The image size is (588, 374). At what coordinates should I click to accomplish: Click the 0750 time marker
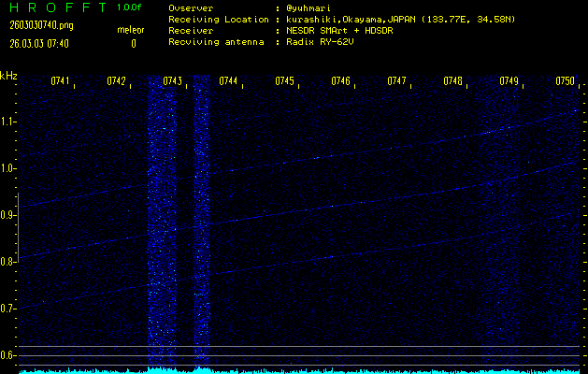coord(566,81)
